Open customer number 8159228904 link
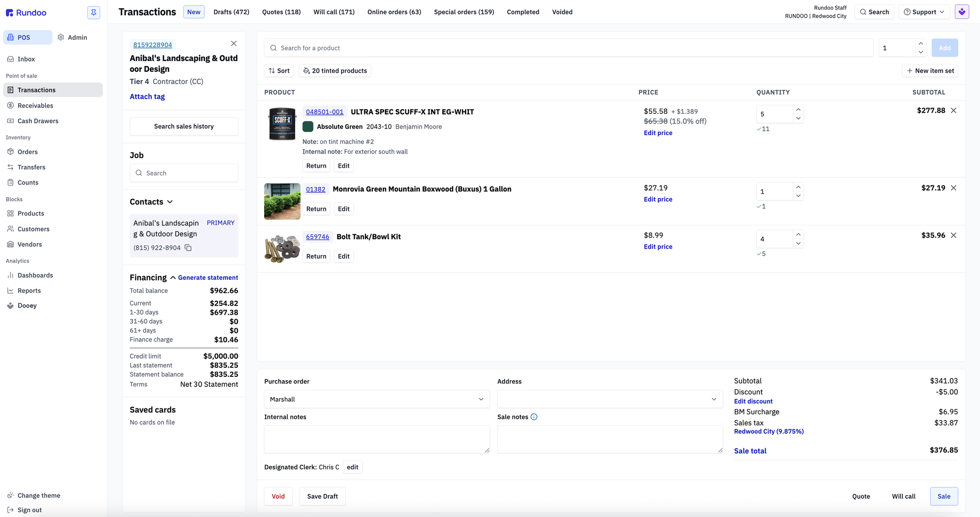 click(153, 45)
